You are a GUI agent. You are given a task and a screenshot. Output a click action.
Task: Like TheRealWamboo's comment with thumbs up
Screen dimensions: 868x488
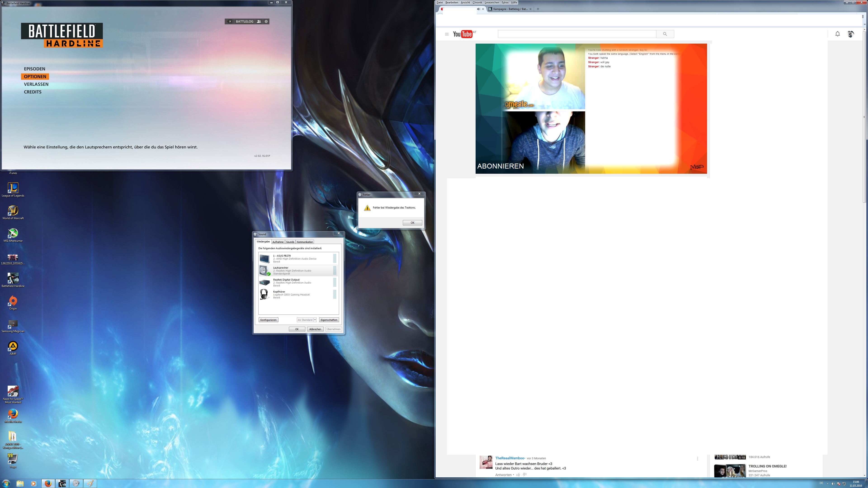518,475
